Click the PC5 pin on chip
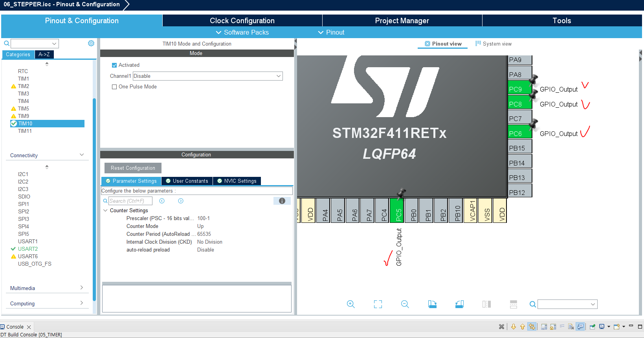 [397, 210]
